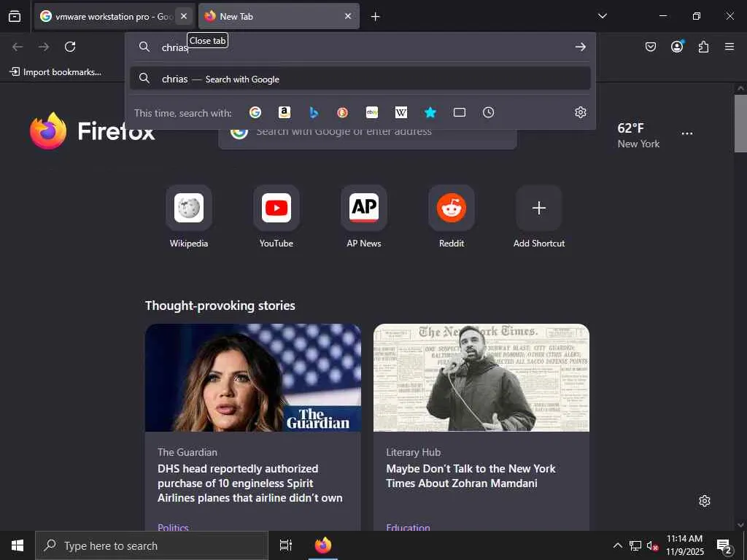The image size is (747, 560).
Task: Go forward one page
Action: coord(44,47)
